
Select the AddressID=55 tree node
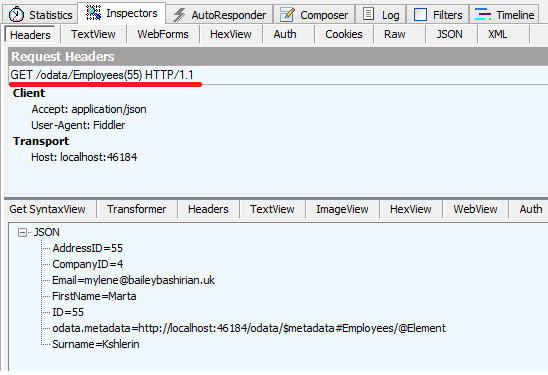tap(88, 248)
